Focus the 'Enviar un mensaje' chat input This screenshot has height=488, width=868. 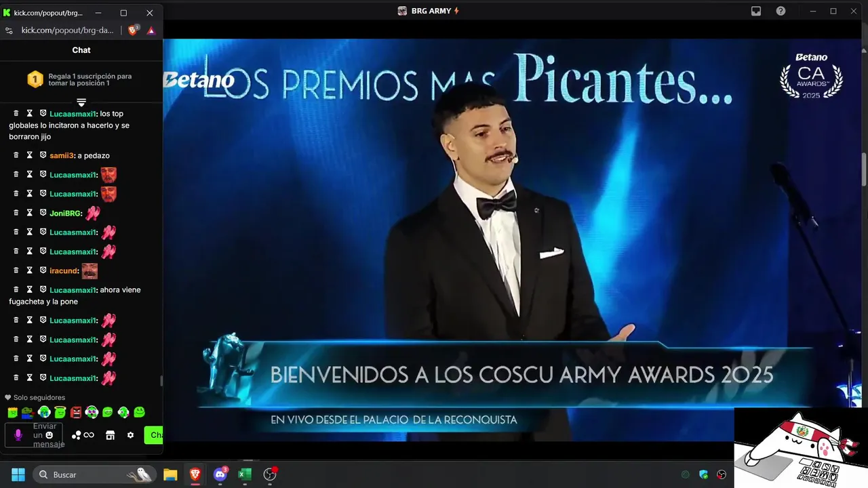(34, 435)
